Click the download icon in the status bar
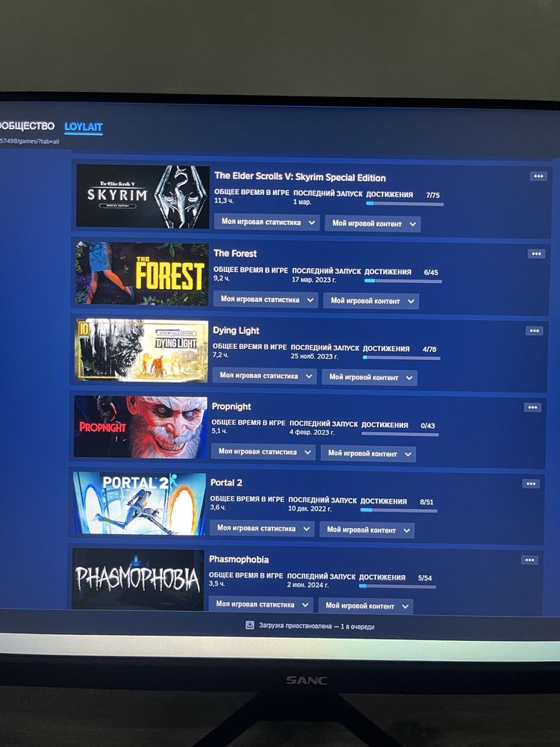 tap(249, 625)
